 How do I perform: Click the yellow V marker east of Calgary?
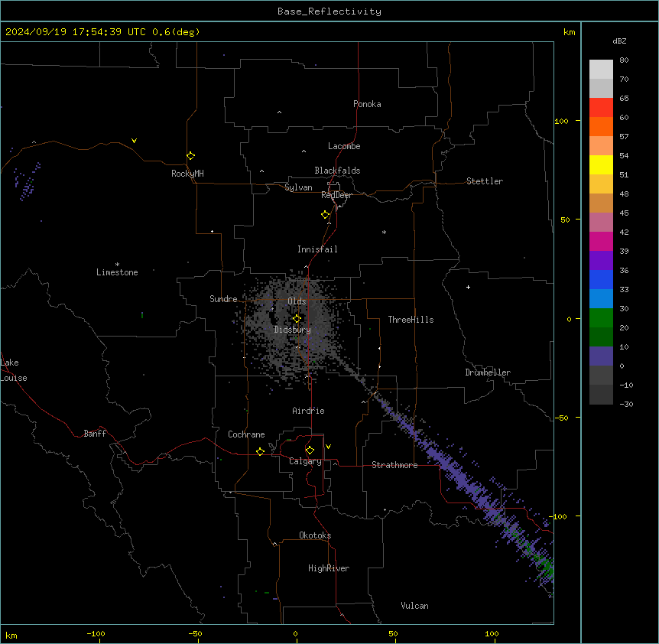click(328, 447)
